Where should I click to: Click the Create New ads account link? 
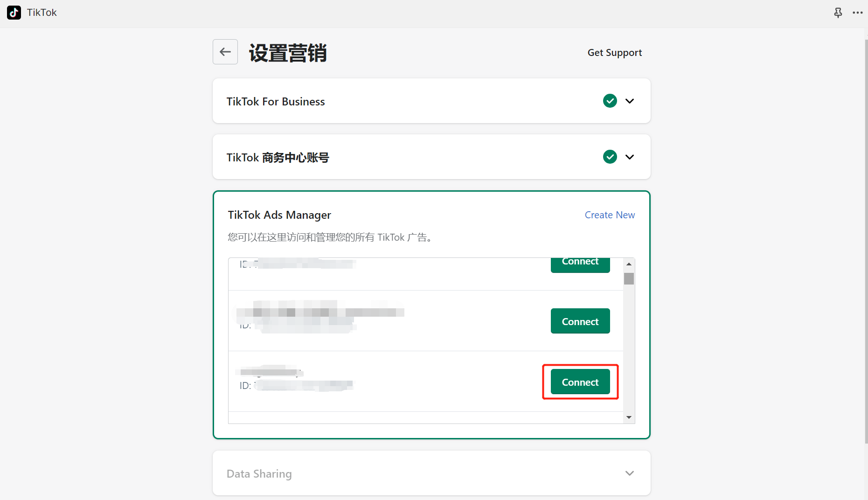(x=610, y=215)
